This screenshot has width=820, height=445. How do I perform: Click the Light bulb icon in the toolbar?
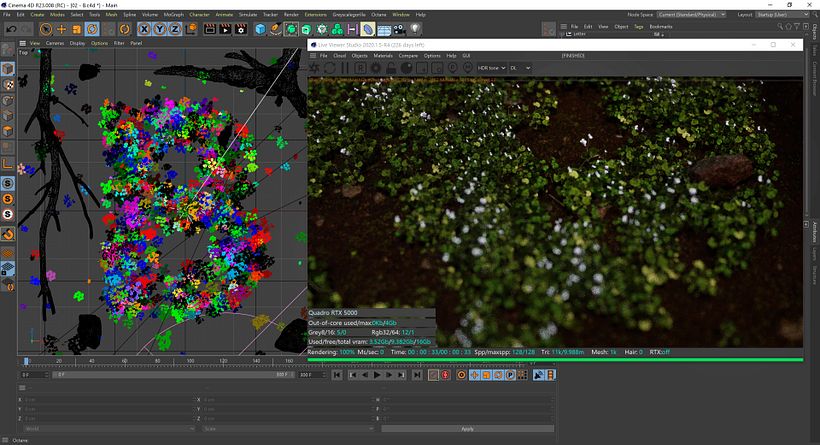point(416,29)
